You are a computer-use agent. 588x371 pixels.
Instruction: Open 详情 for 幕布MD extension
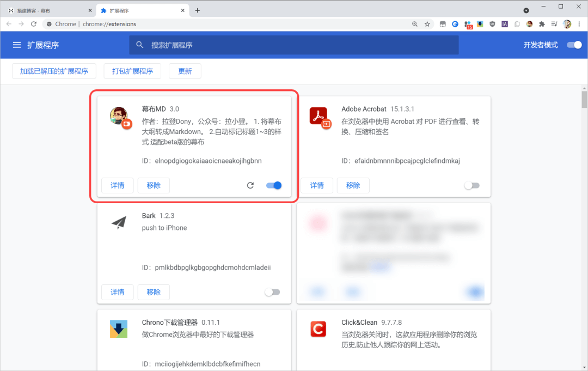pyautogui.click(x=118, y=185)
